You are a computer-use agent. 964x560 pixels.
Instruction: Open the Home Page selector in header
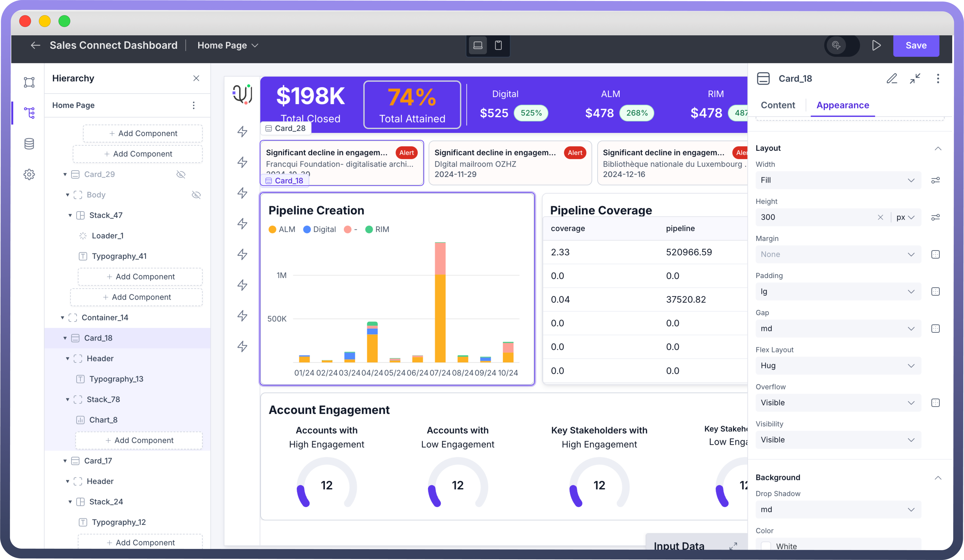(x=228, y=46)
